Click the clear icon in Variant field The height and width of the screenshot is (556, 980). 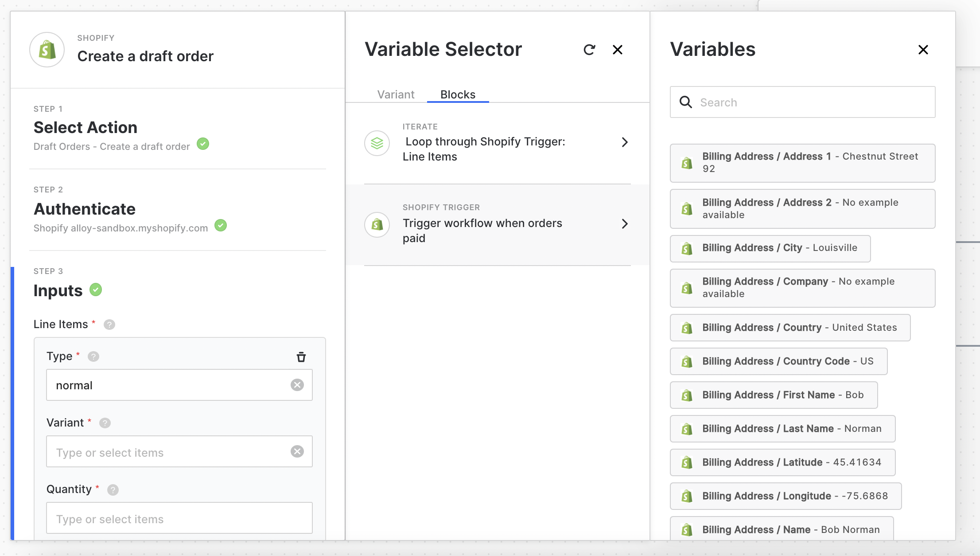pyautogui.click(x=297, y=451)
